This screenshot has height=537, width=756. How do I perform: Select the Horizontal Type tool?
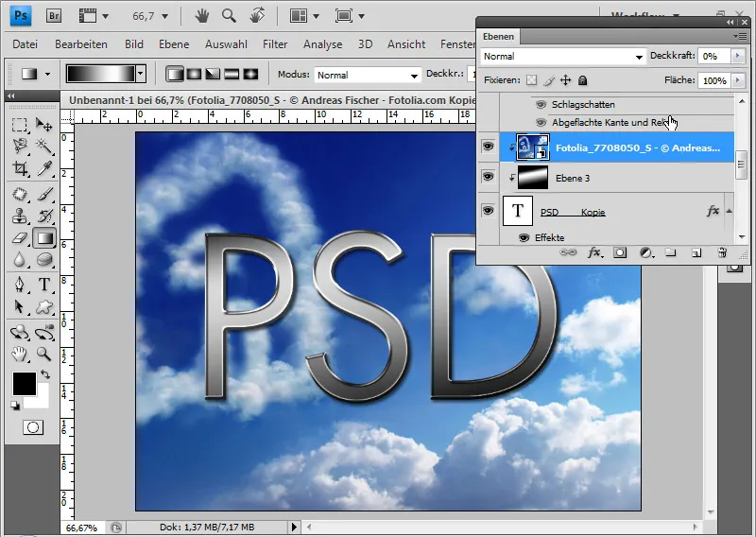(43, 285)
